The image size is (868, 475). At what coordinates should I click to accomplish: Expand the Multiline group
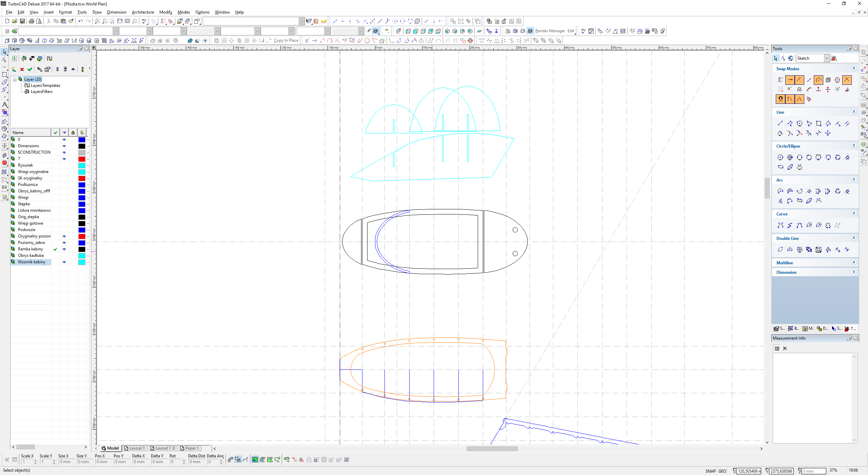[854, 263]
